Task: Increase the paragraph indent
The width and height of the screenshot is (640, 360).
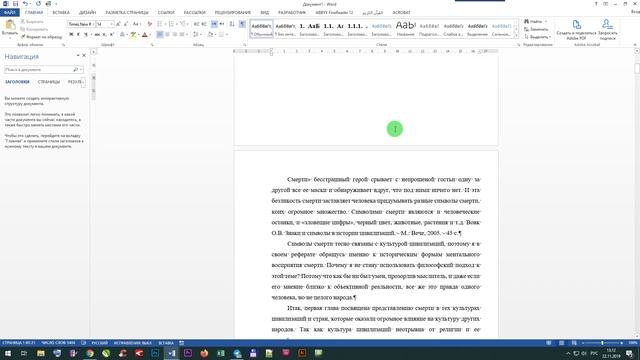Action: pos(204,24)
